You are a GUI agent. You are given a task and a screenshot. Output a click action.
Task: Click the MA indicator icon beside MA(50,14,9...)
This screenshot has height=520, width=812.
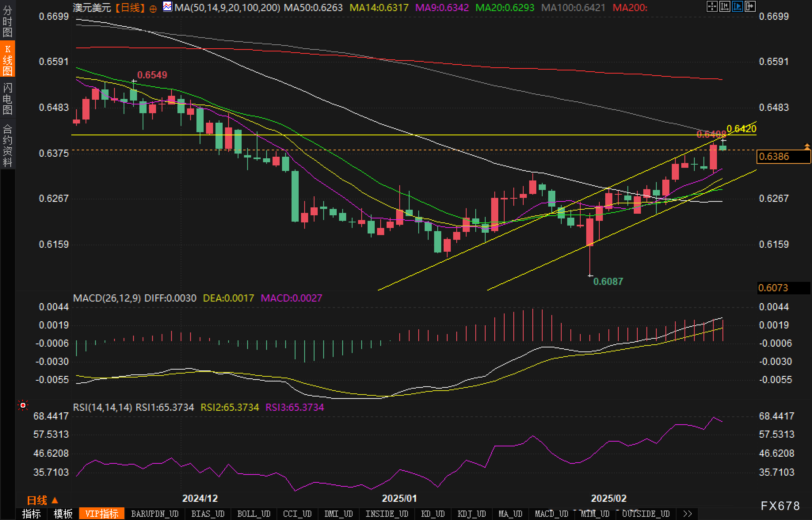click(x=168, y=7)
